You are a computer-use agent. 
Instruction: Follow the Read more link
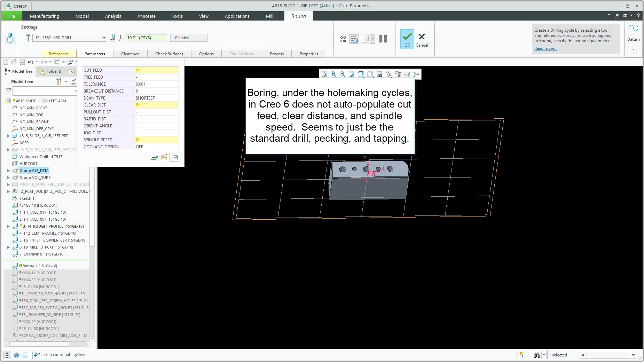pyautogui.click(x=545, y=48)
